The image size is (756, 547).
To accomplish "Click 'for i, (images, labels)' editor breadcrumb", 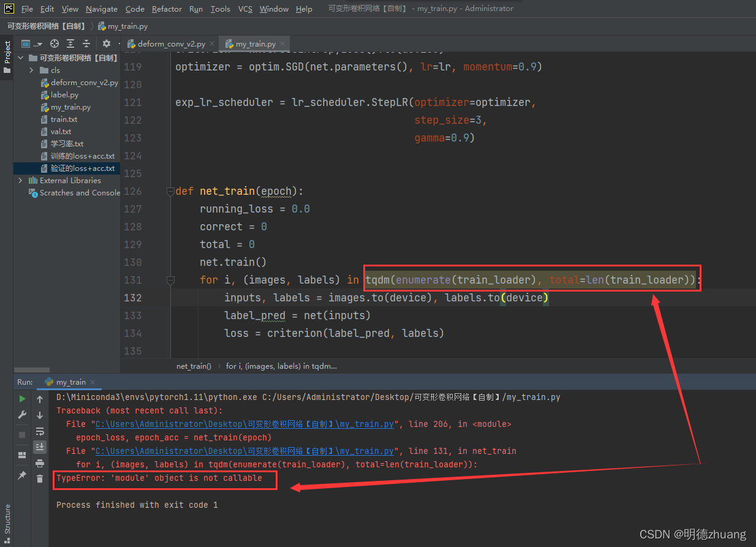I will (x=281, y=366).
